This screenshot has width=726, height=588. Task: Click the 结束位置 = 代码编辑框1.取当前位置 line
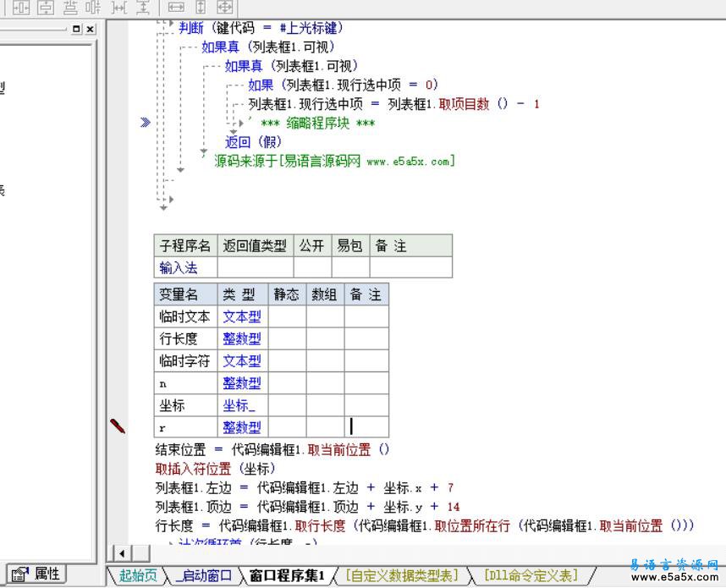272,449
